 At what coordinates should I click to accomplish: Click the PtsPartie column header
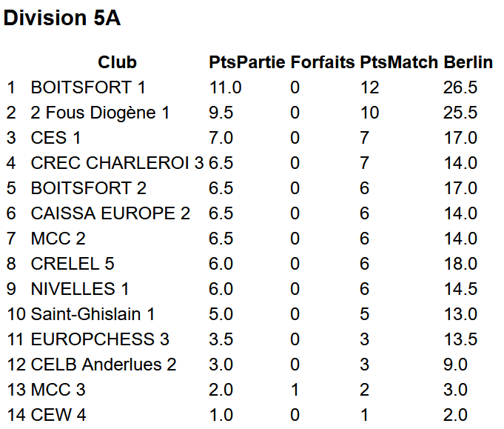pos(247,62)
